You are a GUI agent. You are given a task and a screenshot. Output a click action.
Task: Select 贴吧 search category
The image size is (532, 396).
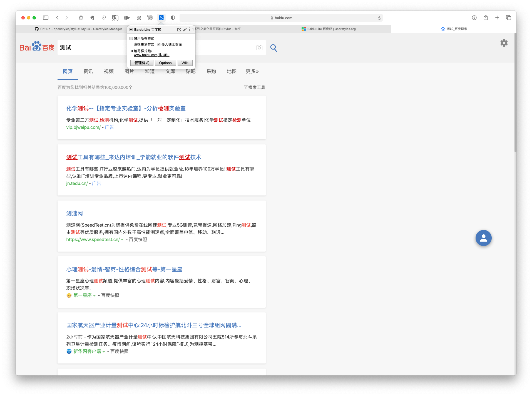[191, 71]
